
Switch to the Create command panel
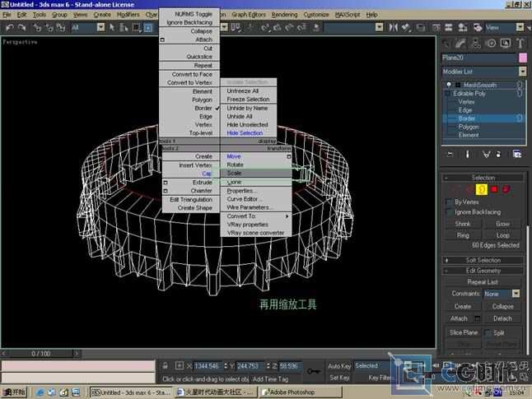[x=446, y=44]
